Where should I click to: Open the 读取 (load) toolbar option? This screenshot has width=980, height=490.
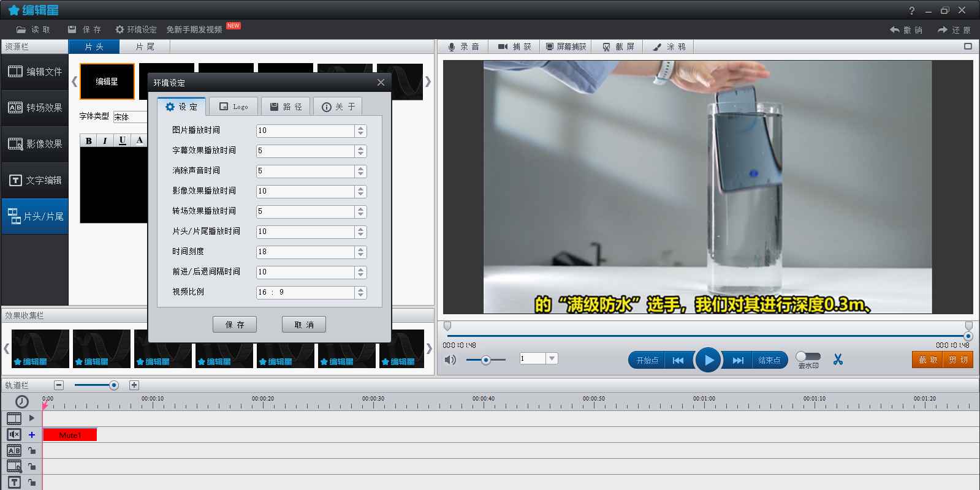coord(33,29)
